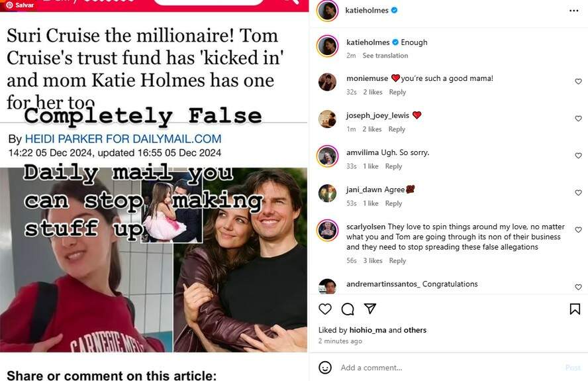
Task: Type in the Add a comment field
Action: click(444, 368)
